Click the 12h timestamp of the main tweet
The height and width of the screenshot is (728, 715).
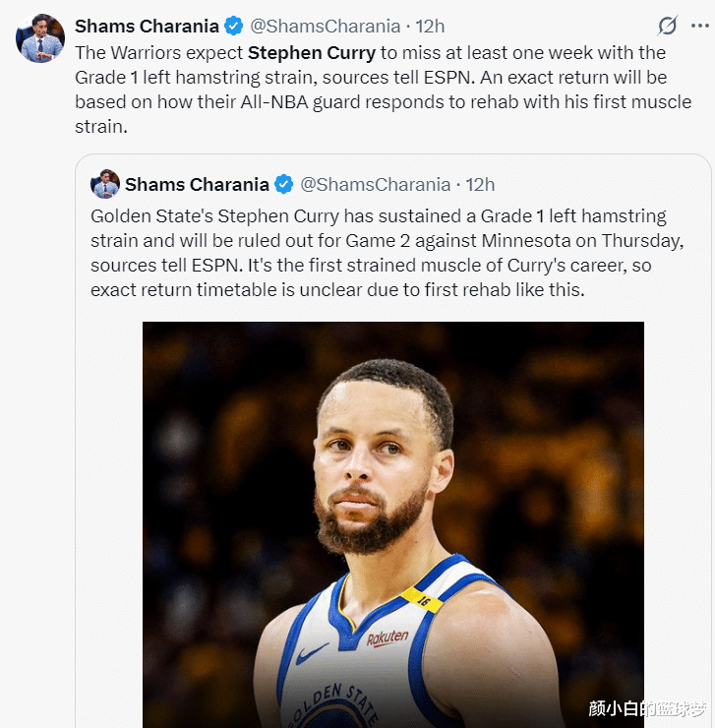coord(429,26)
